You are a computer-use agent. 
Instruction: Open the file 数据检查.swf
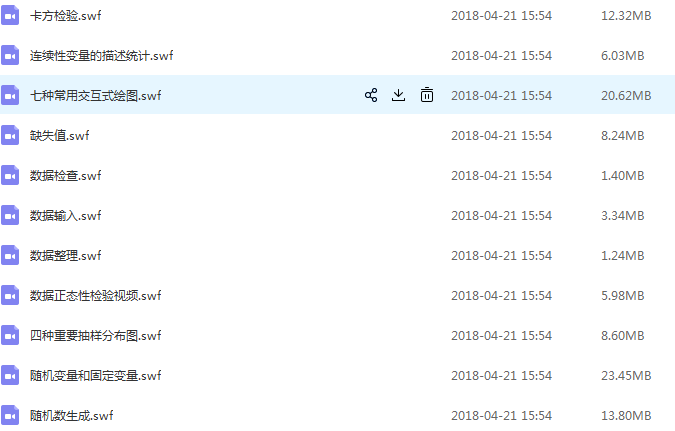[x=65, y=176]
